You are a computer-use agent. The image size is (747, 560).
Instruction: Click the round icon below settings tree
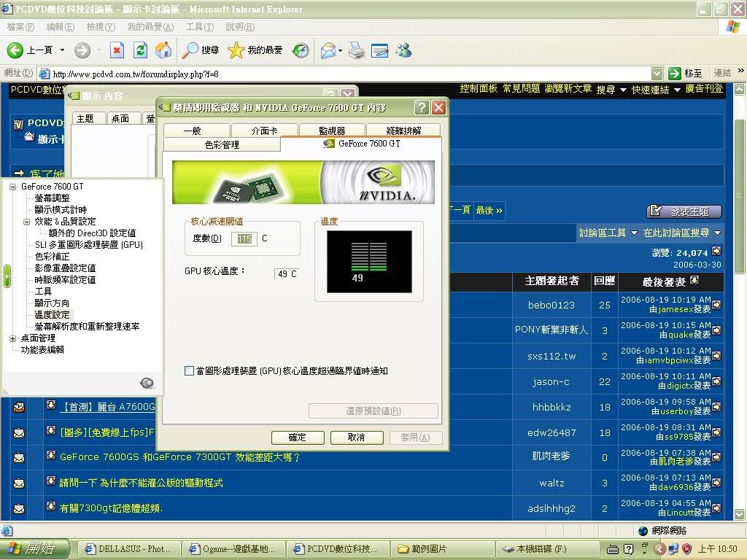[x=147, y=383]
